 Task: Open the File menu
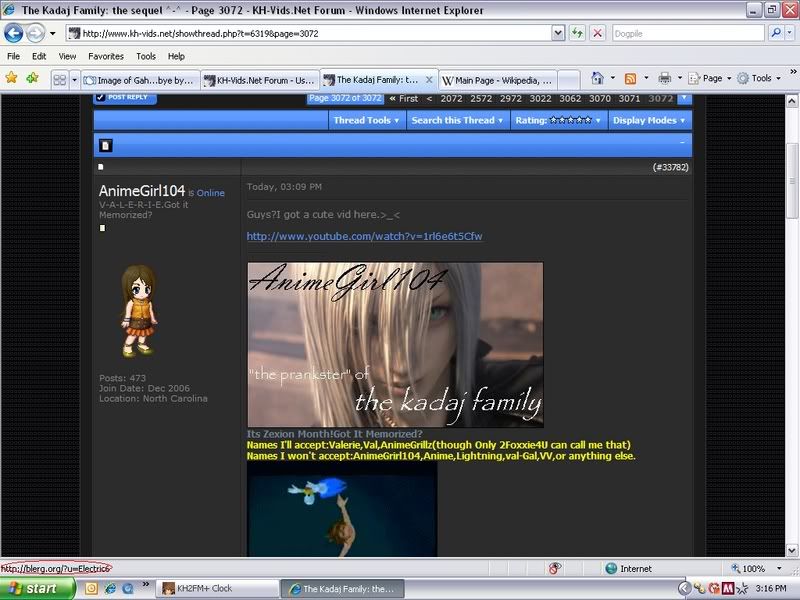14,56
